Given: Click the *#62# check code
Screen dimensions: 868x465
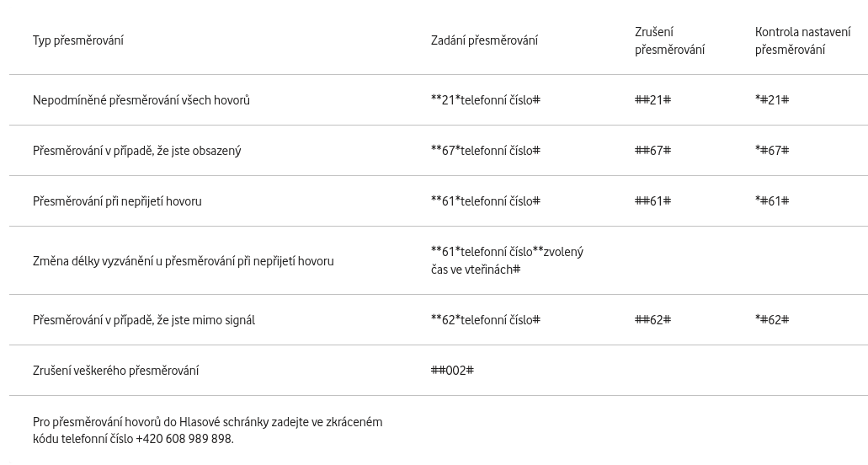Looking at the screenshot, I should (x=772, y=320).
